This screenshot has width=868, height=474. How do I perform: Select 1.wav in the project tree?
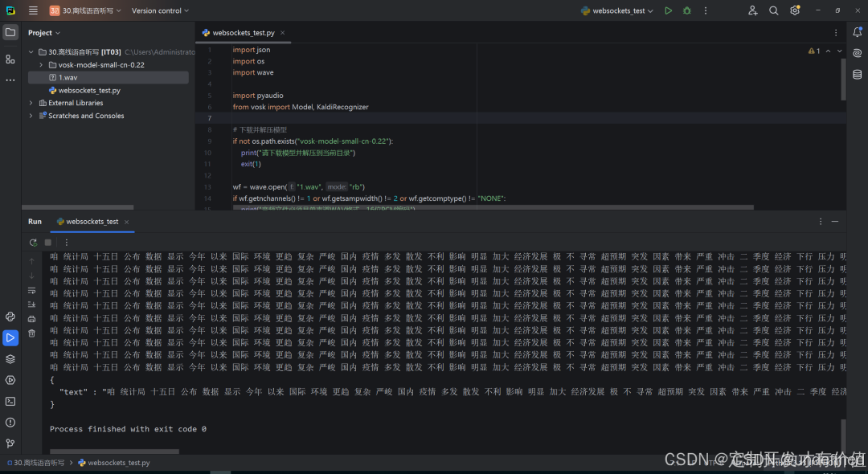[108, 77]
